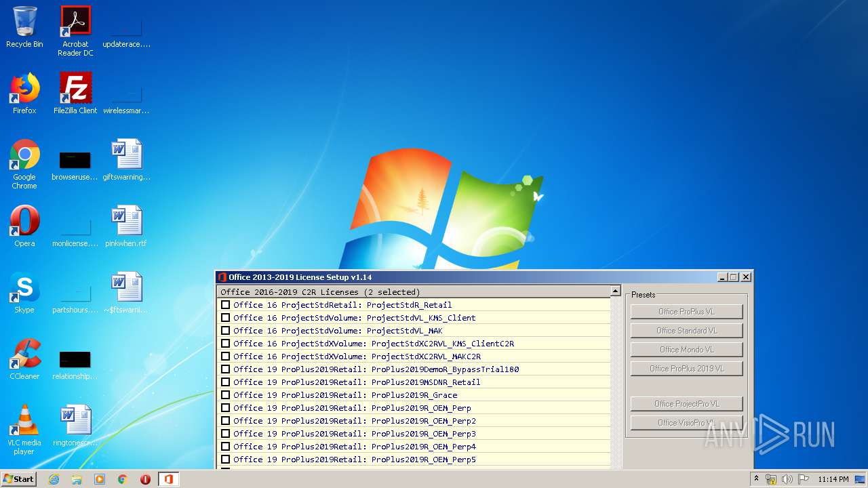Click Office ProPlus VL preset button
The height and width of the screenshot is (488, 868).
click(x=686, y=312)
